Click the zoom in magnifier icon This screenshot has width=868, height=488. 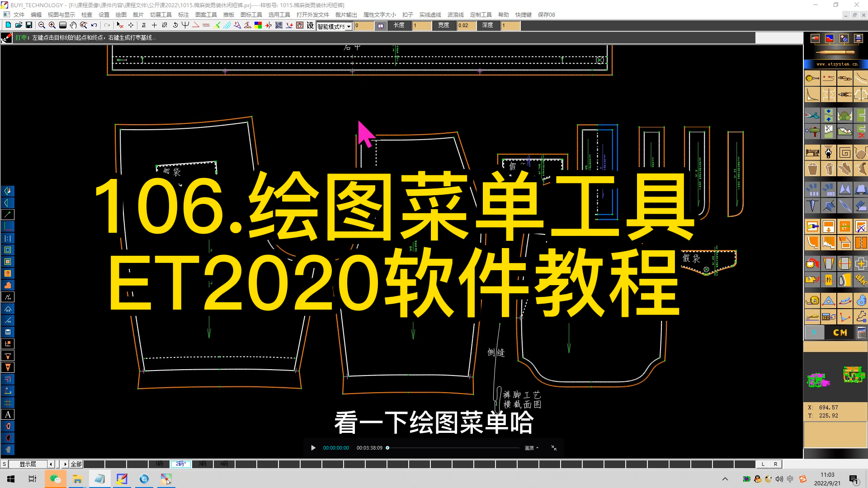(52, 25)
